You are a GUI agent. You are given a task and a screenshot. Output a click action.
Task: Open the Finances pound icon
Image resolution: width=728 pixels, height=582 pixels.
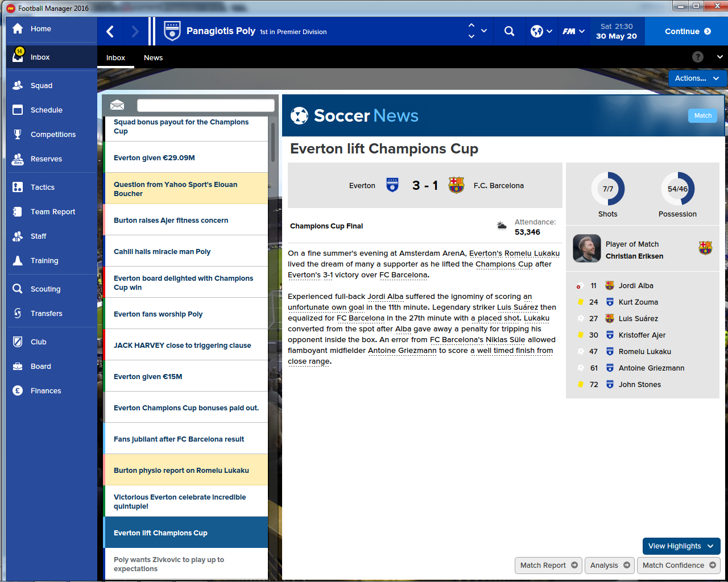(x=18, y=390)
